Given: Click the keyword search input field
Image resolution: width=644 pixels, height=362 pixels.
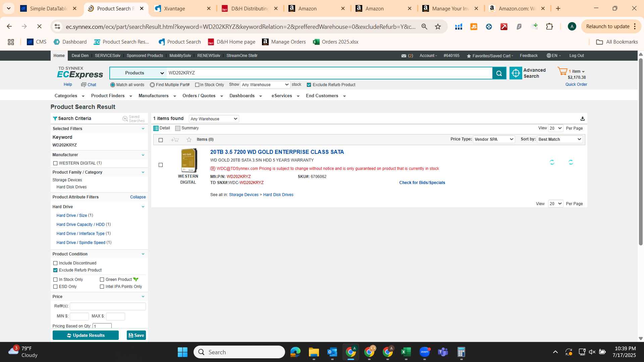Looking at the screenshot, I should point(329,73).
